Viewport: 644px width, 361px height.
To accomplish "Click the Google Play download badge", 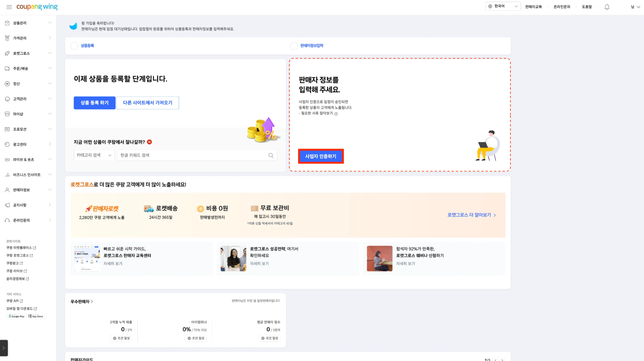I will [16, 316].
